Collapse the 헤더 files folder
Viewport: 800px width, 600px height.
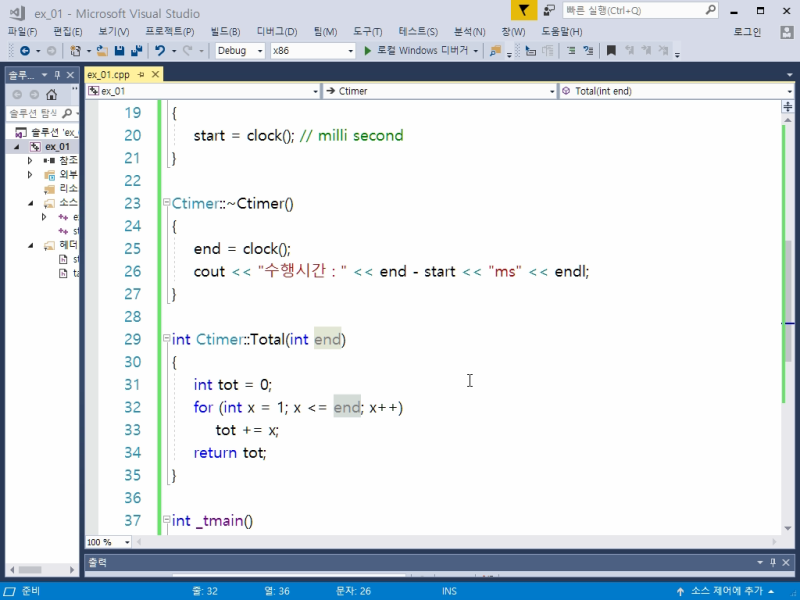31,245
